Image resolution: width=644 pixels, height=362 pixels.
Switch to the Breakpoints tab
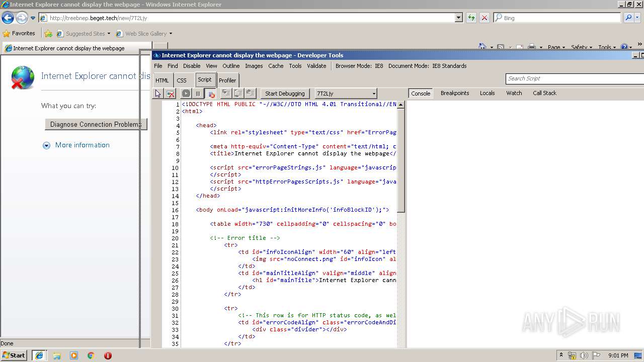455,93
